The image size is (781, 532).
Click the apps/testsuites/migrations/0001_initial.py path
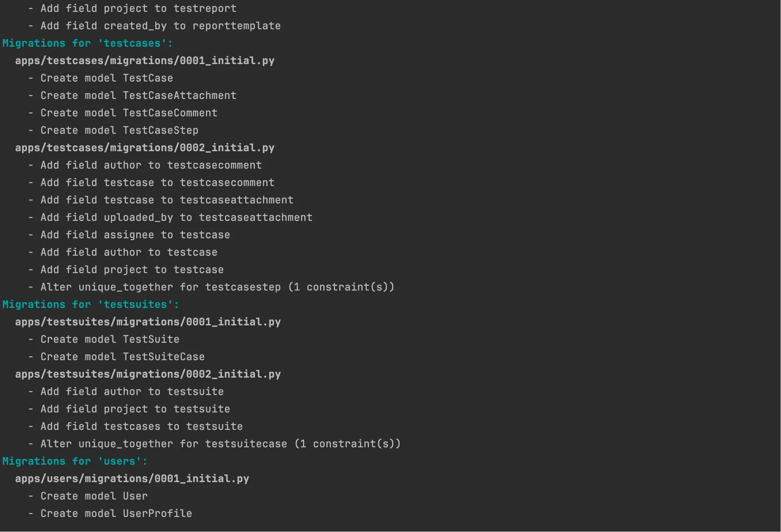click(148, 322)
